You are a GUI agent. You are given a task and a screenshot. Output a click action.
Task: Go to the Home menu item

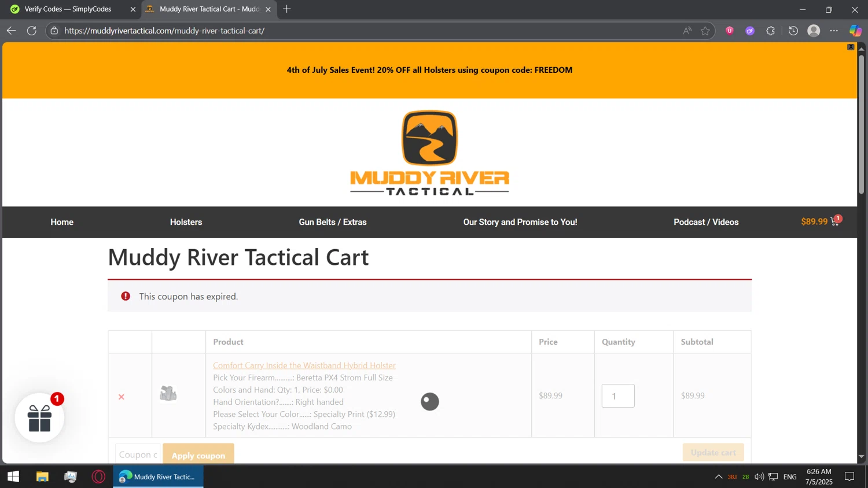[x=62, y=222]
